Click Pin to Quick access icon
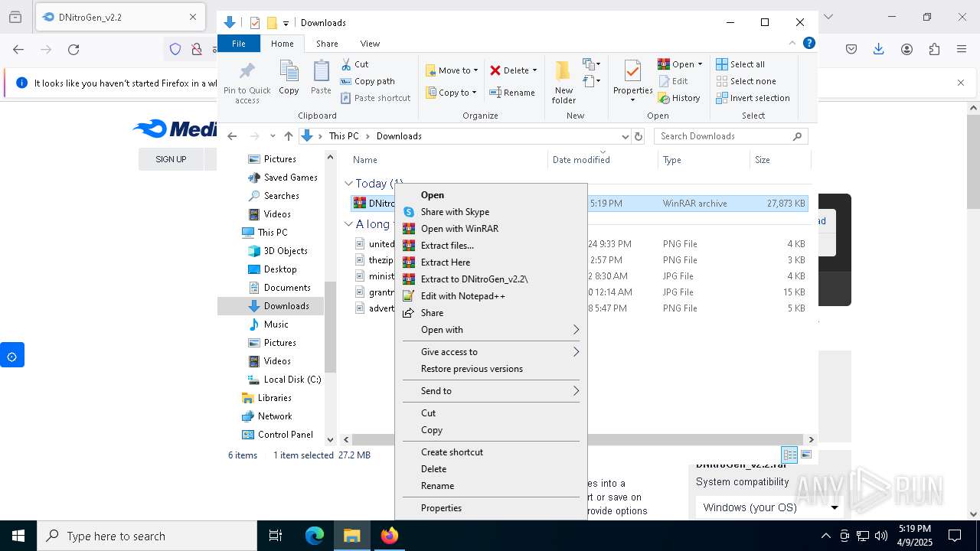The height and width of the screenshot is (551, 980). point(247,83)
